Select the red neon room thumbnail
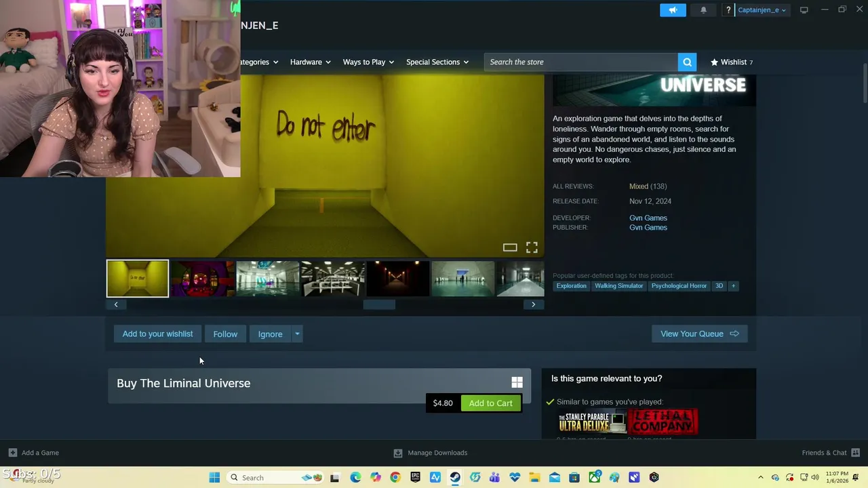 coord(202,279)
